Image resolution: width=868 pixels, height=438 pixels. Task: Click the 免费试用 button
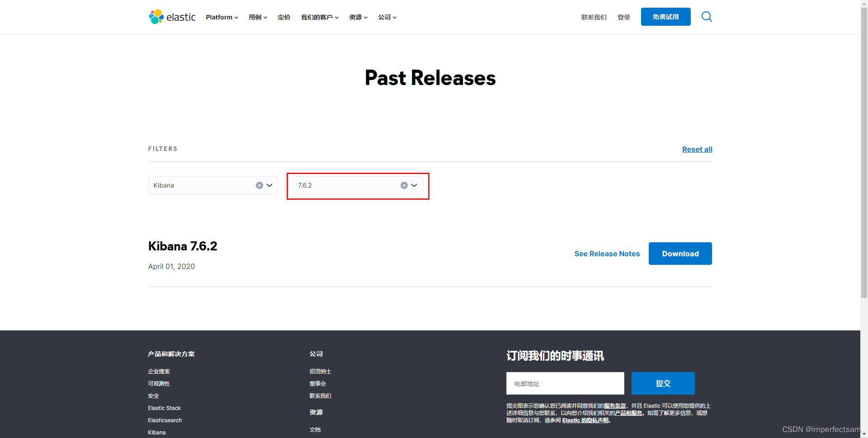(666, 17)
